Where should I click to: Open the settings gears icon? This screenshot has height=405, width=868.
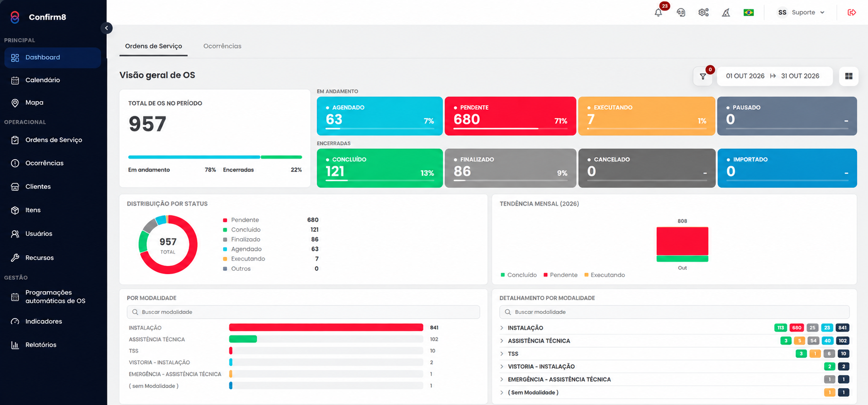pyautogui.click(x=703, y=13)
